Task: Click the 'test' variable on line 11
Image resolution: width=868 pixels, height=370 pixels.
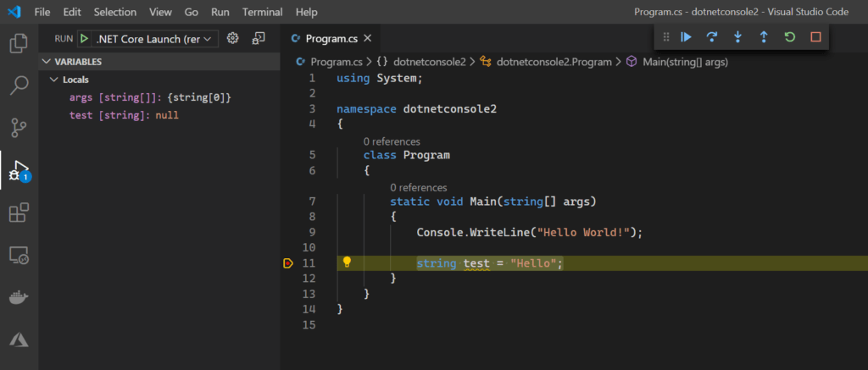Action: pyautogui.click(x=476, y=263)
